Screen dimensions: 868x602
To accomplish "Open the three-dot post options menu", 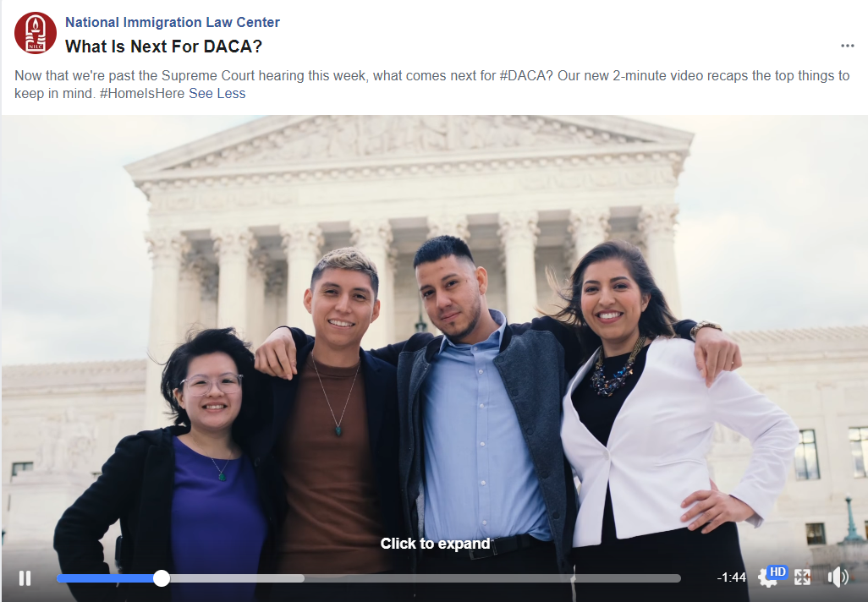I will (847, 46).
